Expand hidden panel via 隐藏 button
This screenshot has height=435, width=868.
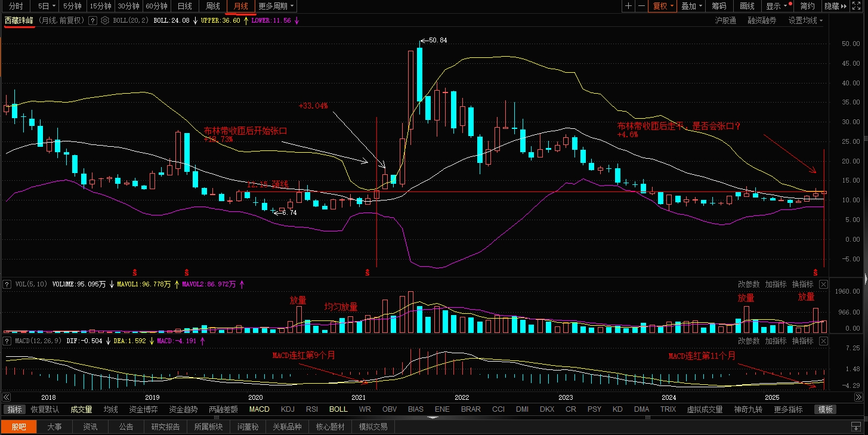tap(835, 6)
